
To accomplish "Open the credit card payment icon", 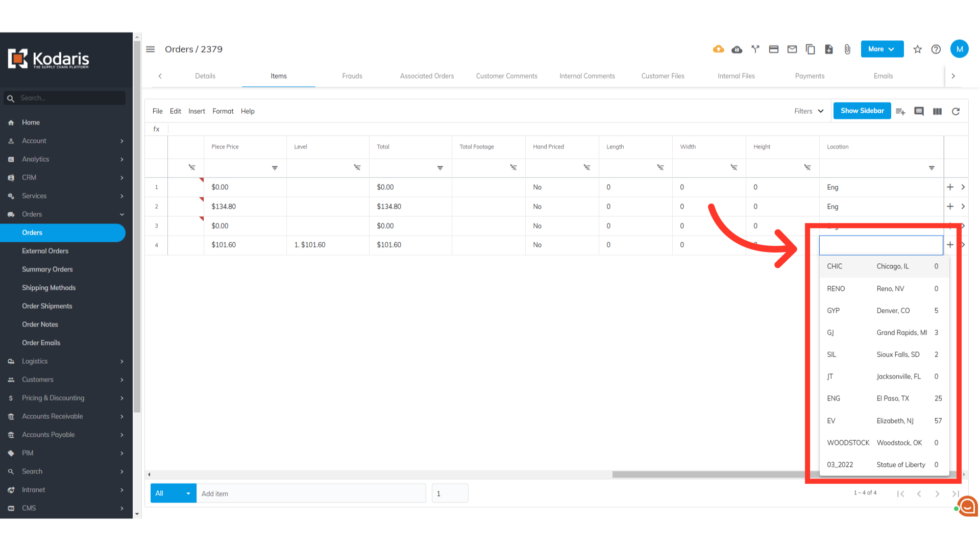I will 774,49.
